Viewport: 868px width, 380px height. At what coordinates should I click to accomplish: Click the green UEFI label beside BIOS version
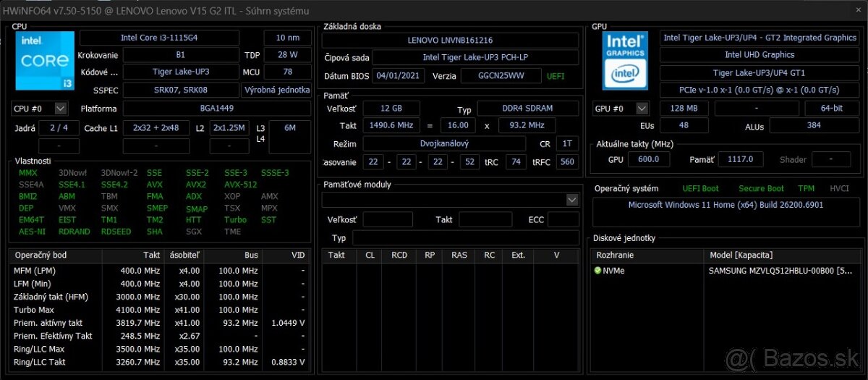[x=556, y=76]
